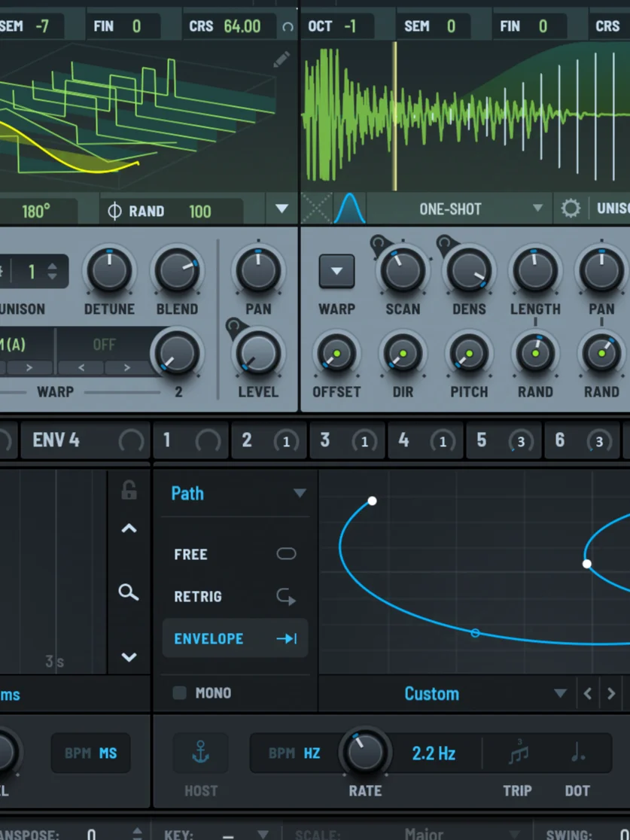Click the OFFSET knob

click(x=336, y=354)
